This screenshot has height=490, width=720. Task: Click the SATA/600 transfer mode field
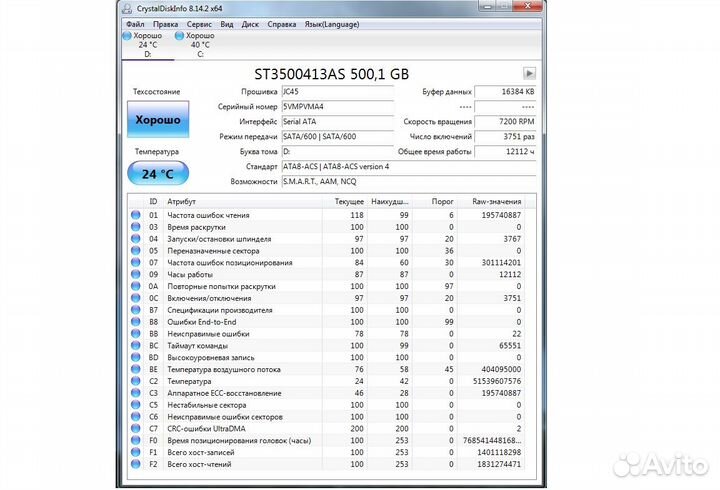pos(338,136)
